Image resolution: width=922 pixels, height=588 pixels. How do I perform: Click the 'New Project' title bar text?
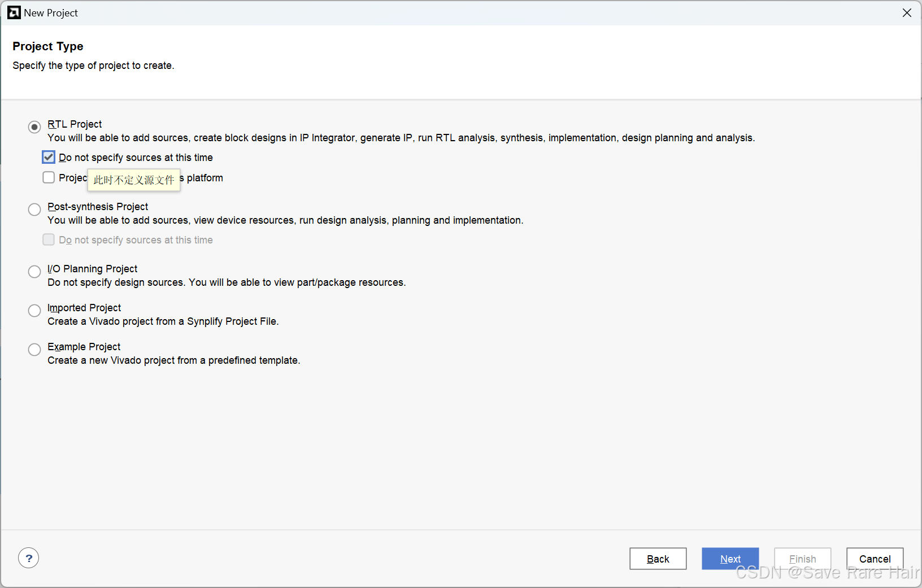(x=51, y=13)
